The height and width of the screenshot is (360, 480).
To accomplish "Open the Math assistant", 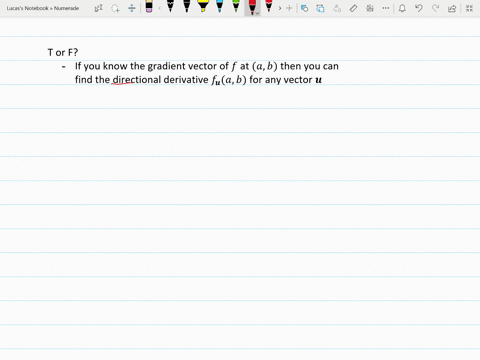I will (370, 8).
